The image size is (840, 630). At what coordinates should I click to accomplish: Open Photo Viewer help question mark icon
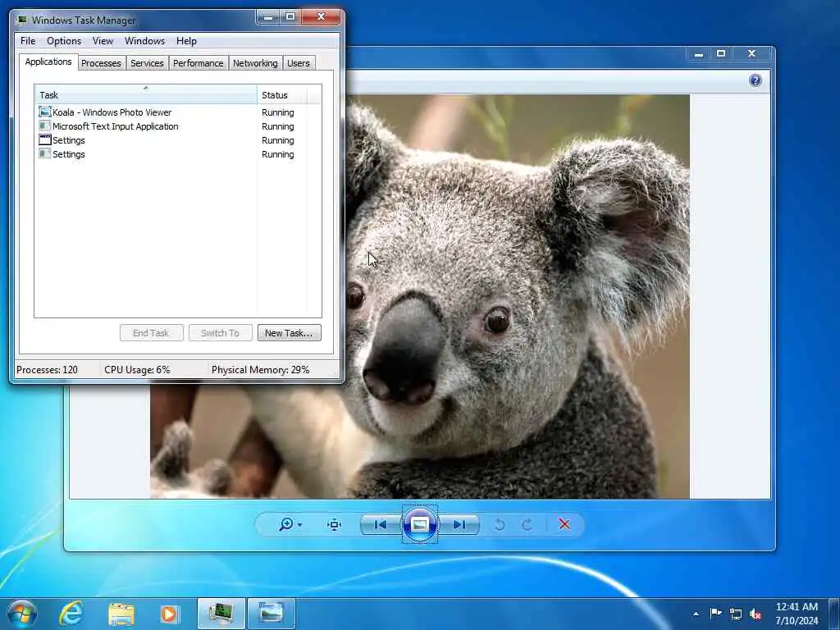point(756,80)
